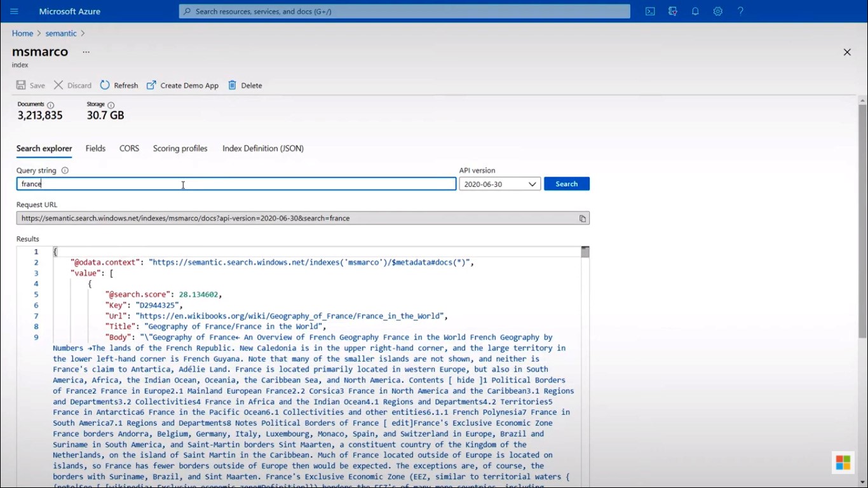Image resolution: width=868 pixels, height=488 pixels.
Task: Go to Home breadcrumb link
Action: click(22, 33)
